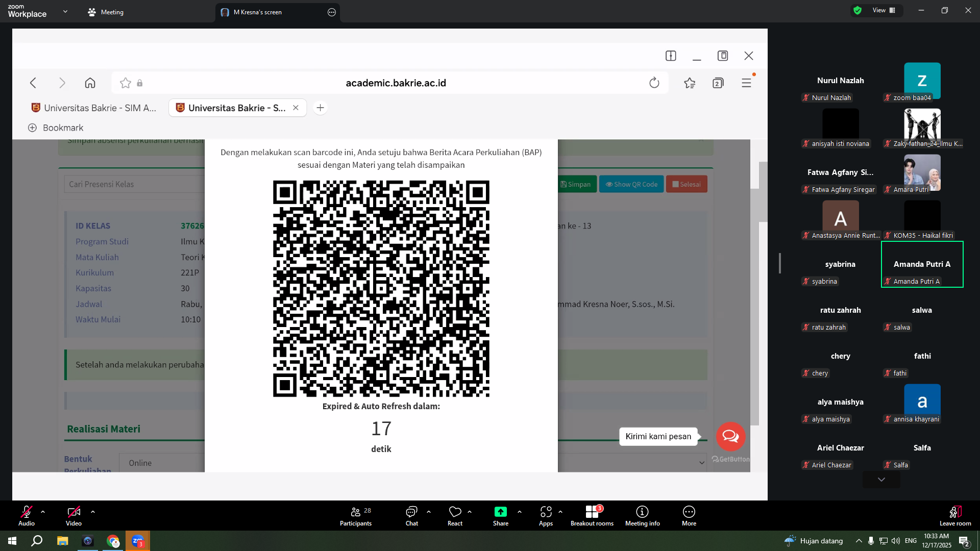Screen dimensions: 980x551
Task: Select Zaky fathan participant thumbnail
Action: [x=922, y=127]
